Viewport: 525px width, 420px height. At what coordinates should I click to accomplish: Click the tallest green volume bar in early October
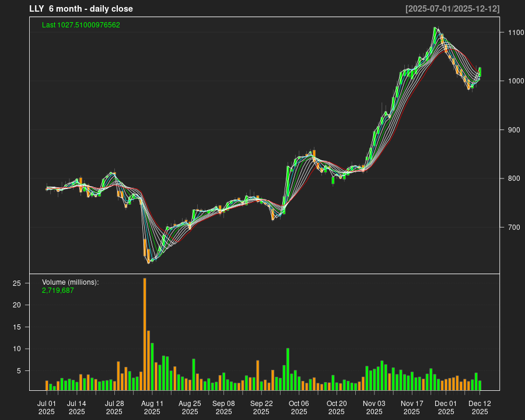pyautogui.click(x=288, y=369)
